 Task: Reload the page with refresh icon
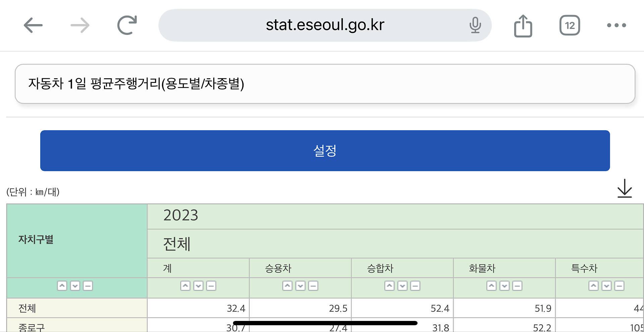(x=127, y=25)
